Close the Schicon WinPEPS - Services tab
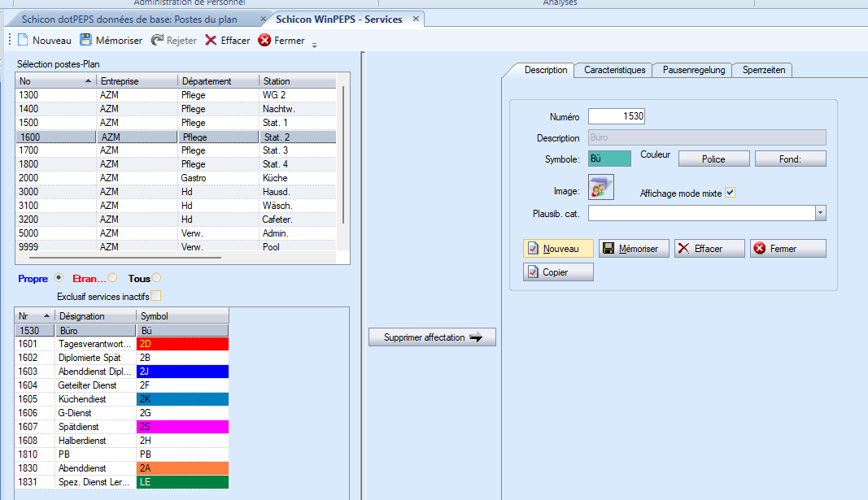Viewport: 868px width, 500px height. tap(416, 19)
